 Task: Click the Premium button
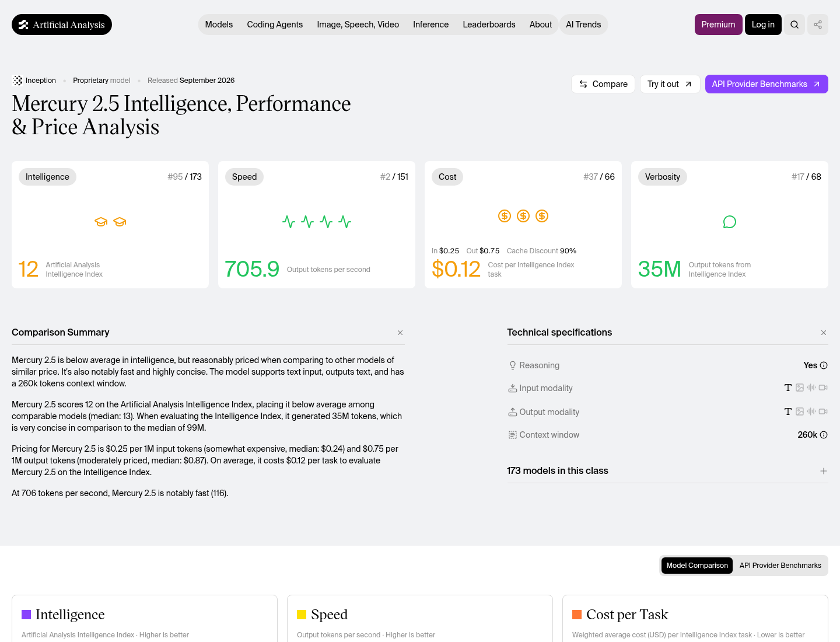click(x=719, y=25)
